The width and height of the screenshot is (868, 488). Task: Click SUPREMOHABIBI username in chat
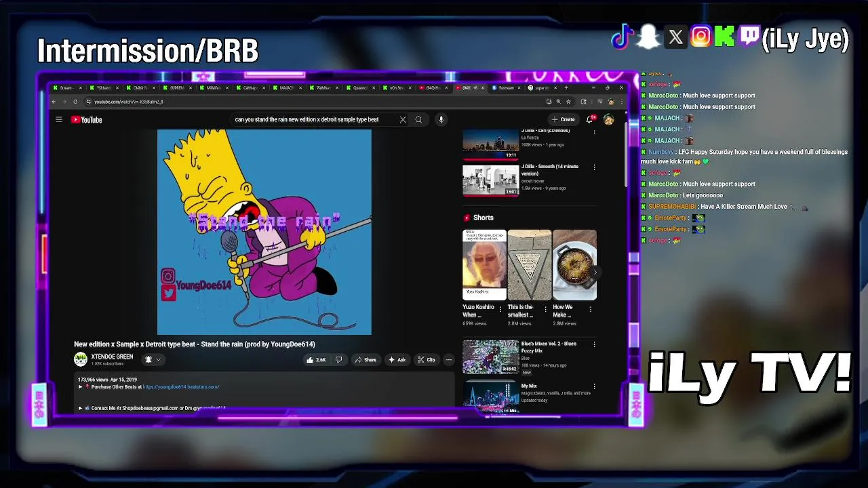coord(672,207)
